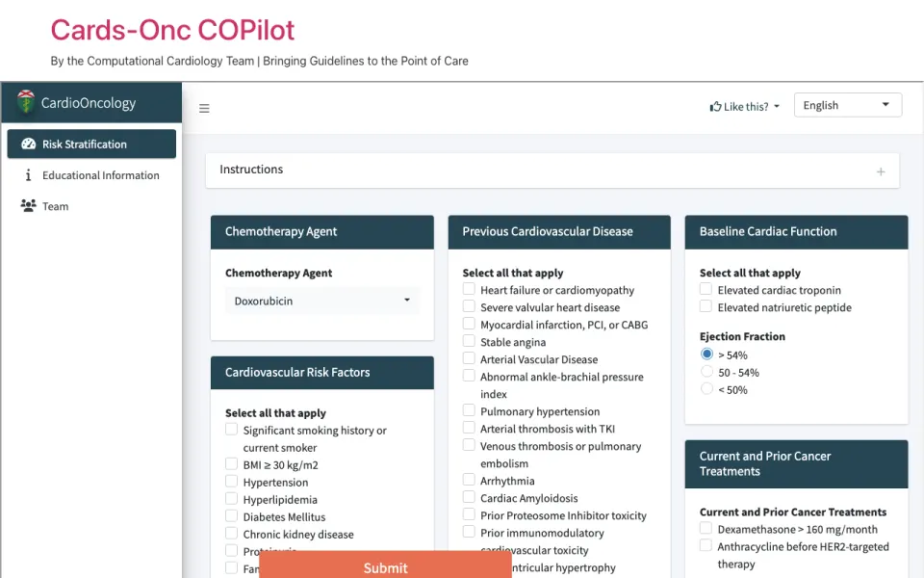Image resolution: width=924 pixels, height=578 pixels.
Task: Open Educational Information in sidebar
Action: [91, 175]
